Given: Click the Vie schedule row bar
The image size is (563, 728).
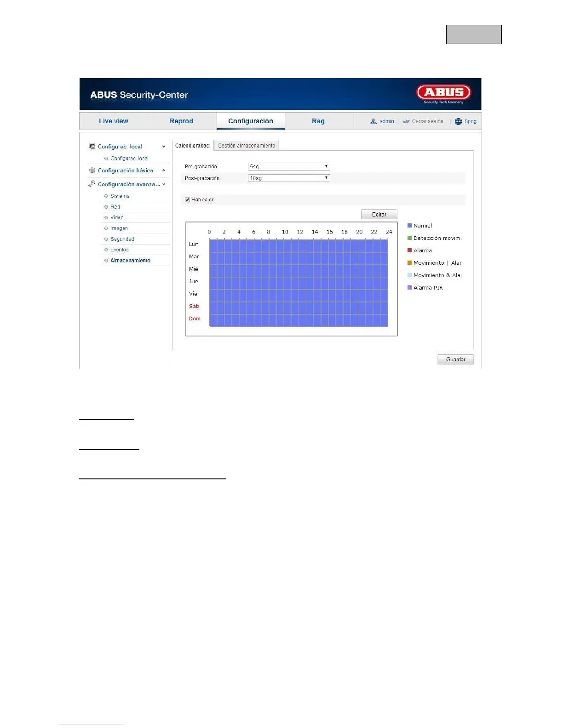Looking at the screenshot, I should [299, 296].
